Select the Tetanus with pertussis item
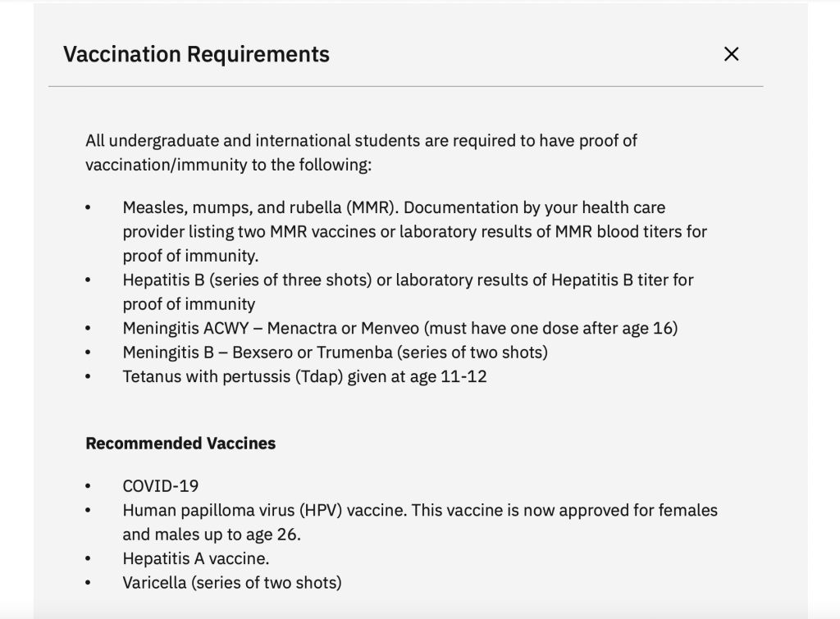 tap(304, 377)
